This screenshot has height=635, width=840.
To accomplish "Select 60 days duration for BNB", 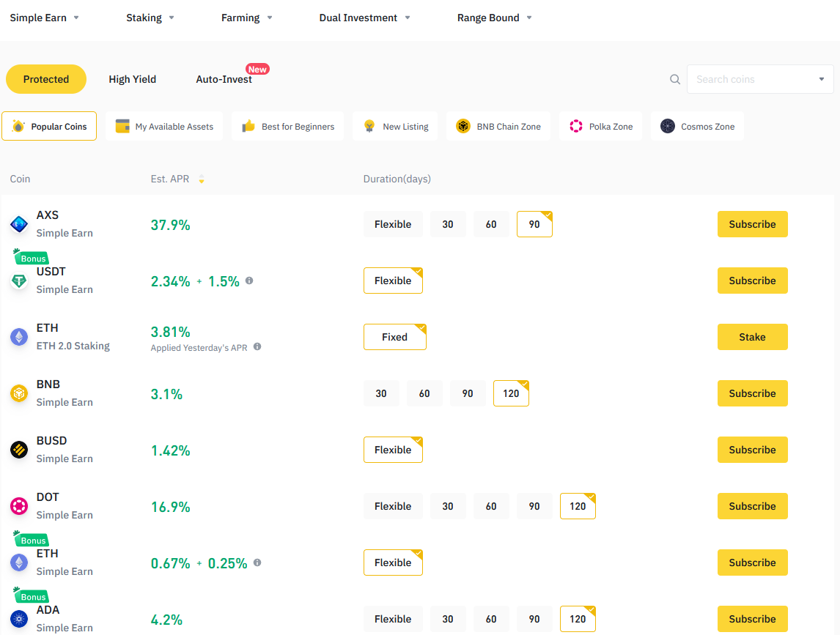I will tap(424, 393).
